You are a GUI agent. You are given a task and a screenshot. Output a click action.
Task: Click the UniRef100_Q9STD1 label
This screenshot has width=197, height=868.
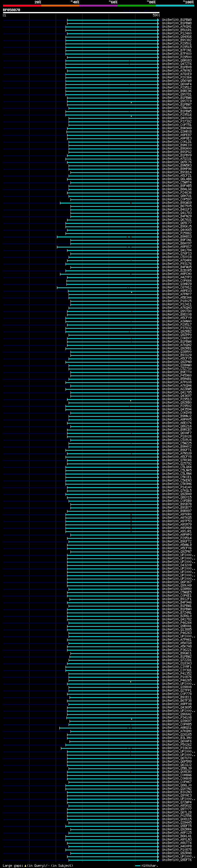click(177, 94)
